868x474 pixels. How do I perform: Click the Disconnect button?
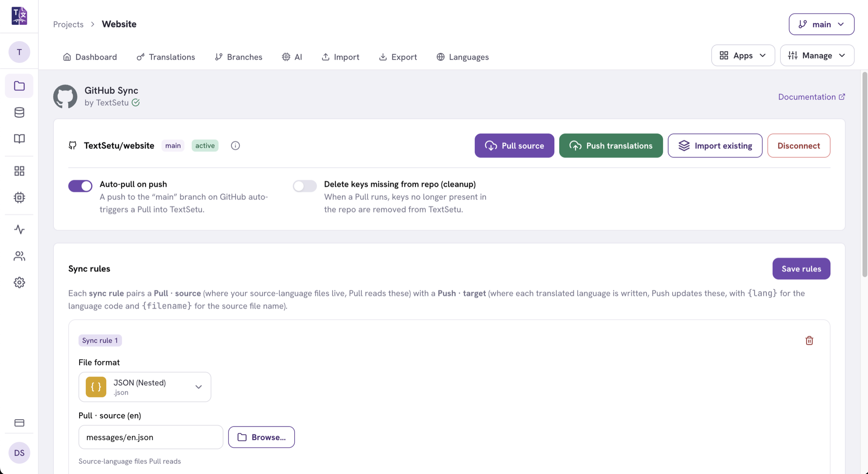coord(798,146)
